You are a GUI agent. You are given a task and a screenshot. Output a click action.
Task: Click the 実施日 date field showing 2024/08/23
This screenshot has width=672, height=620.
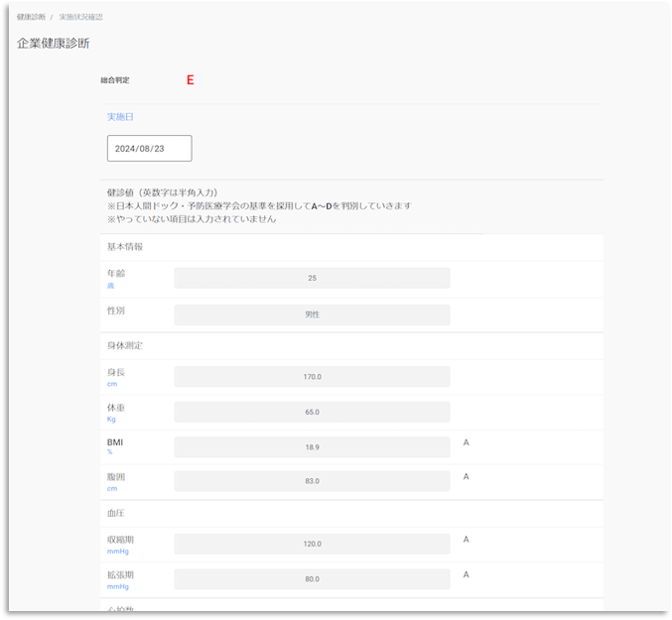pyautogui.click(x=149, y=149)
